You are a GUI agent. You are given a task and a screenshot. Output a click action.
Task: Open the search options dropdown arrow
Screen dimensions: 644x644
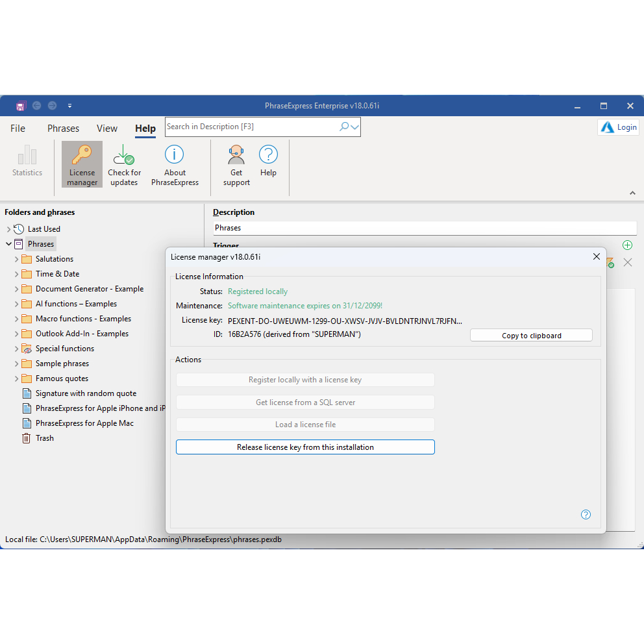[x=355, y=127]
